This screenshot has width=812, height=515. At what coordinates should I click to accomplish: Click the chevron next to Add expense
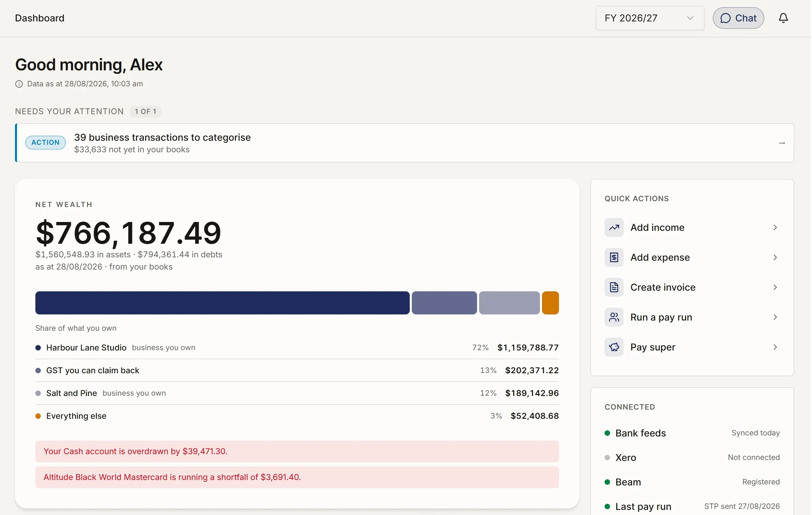[775, 257]
